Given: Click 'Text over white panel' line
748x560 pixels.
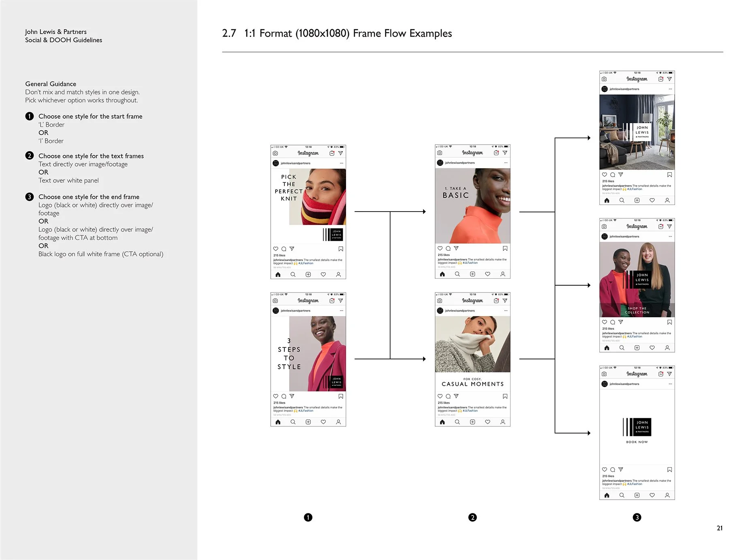Looking at the screenshot, I should [68, 180].
